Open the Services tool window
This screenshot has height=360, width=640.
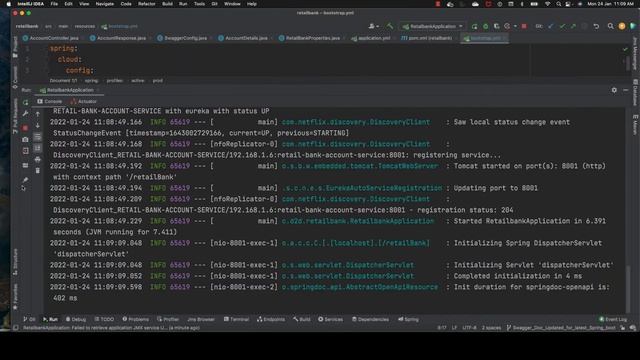point(331,319)
